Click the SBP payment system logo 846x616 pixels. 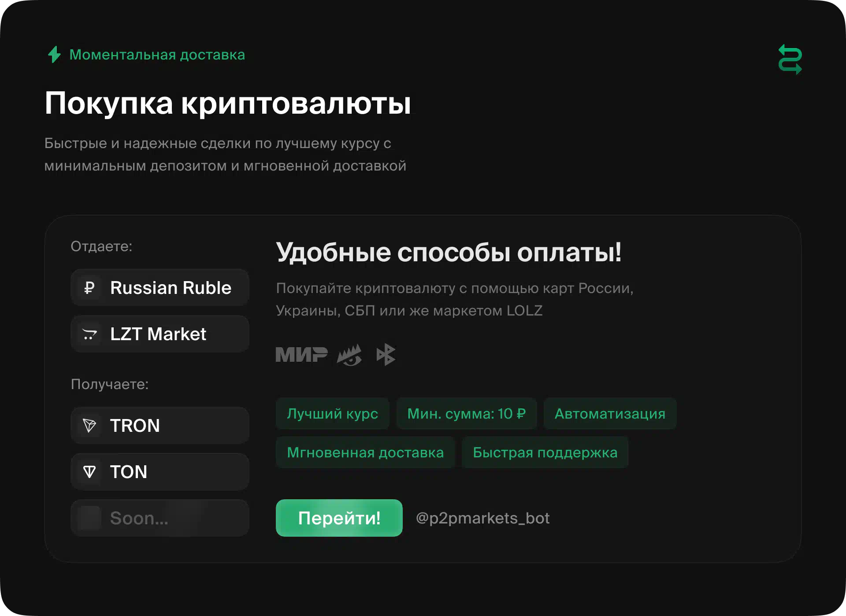(386, 354)
